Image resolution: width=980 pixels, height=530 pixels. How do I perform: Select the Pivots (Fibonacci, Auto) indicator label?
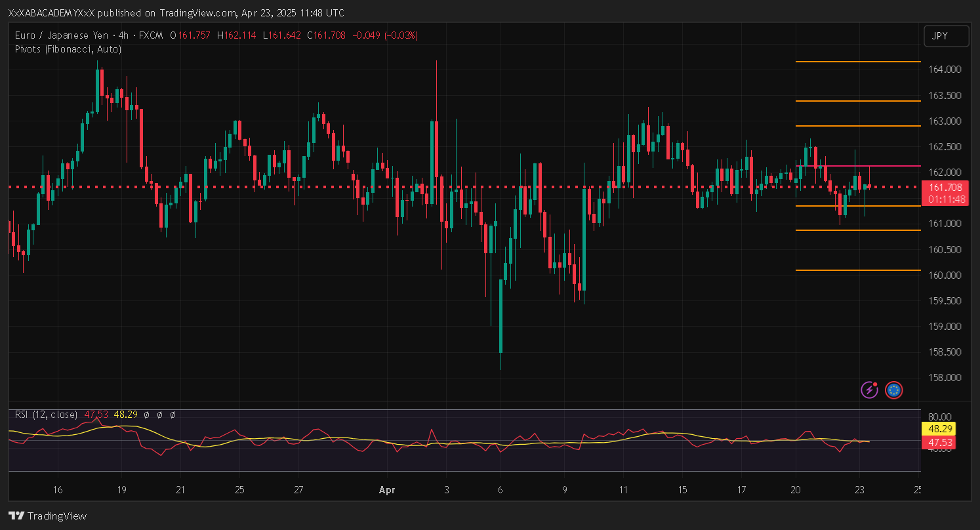[68, 49]
